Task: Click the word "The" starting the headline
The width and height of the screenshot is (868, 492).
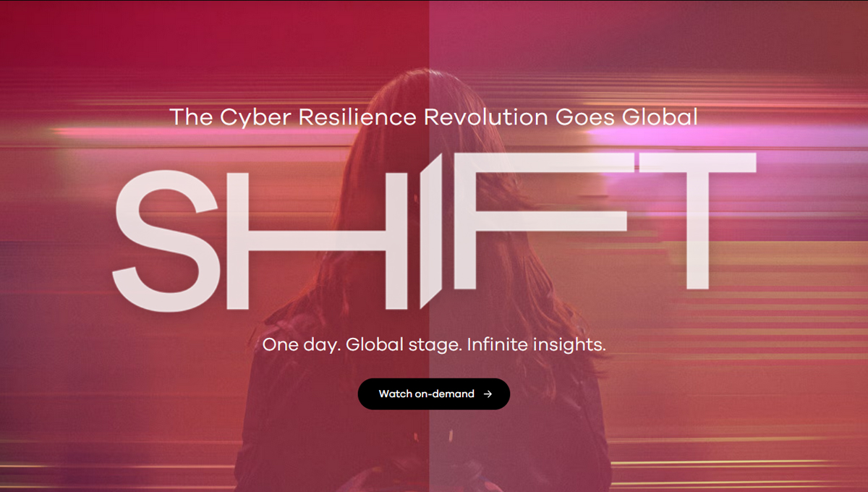Action: click(x=191, y=116)
